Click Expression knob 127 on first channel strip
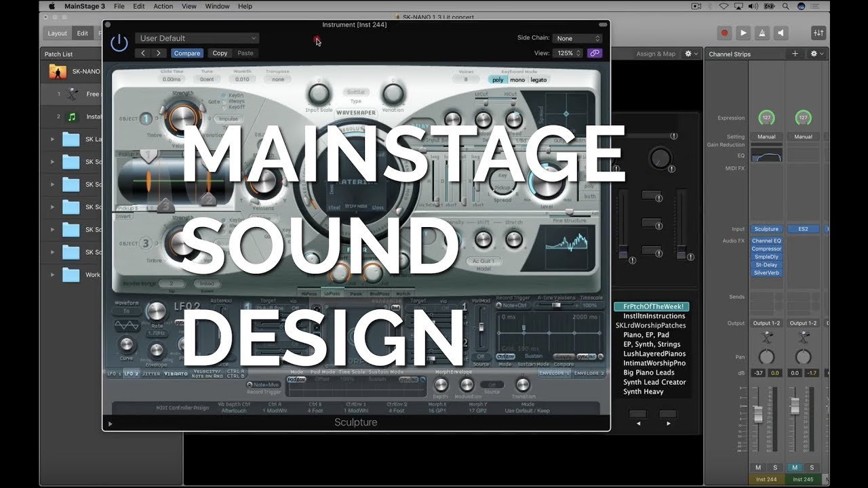The image size is (868, 488). [x=766, y=118]
